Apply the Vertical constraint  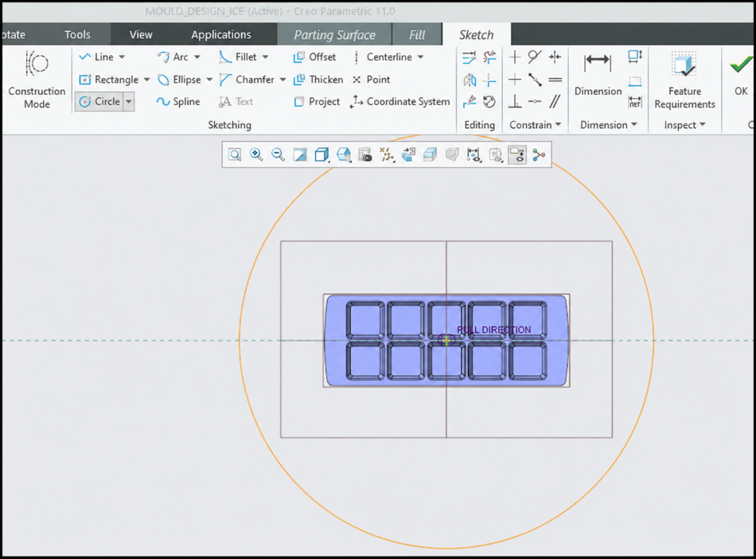pyautogui.click(x=514, y=57)
